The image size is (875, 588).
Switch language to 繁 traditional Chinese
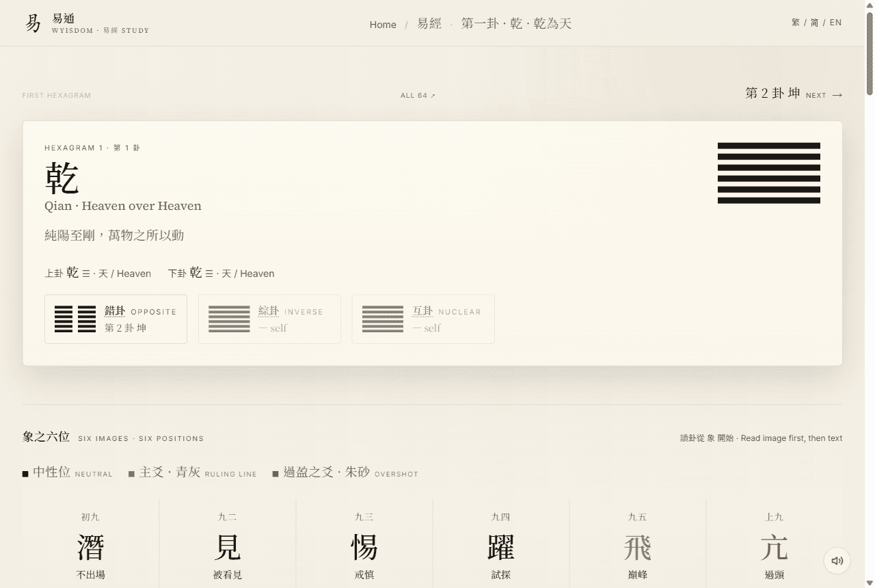pos(796,23)
